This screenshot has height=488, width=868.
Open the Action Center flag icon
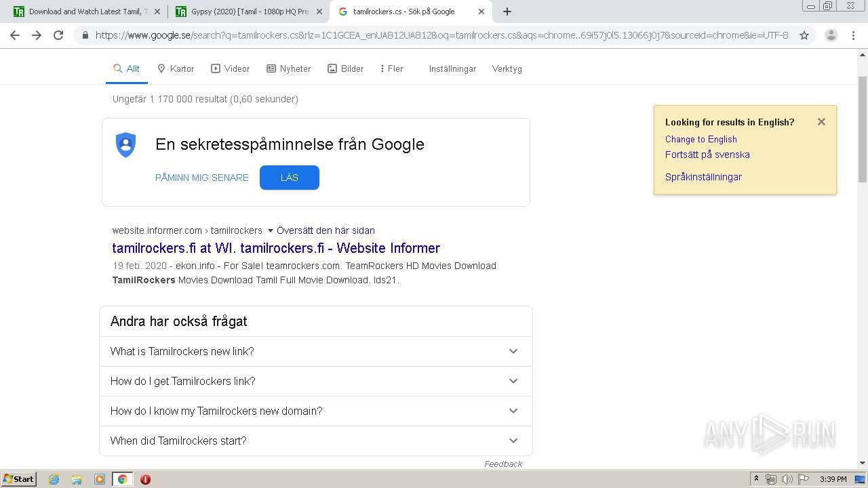[804, 479]
